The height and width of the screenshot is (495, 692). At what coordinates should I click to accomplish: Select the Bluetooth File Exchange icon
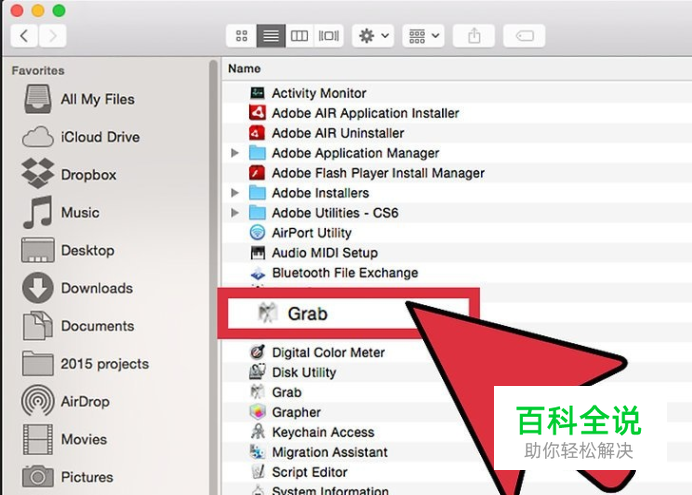tap(258, 274)
